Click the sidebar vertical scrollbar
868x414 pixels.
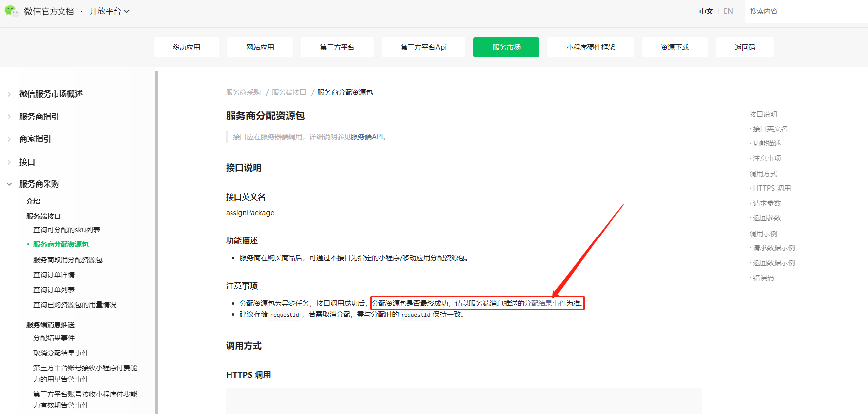[x=157, y=242]
